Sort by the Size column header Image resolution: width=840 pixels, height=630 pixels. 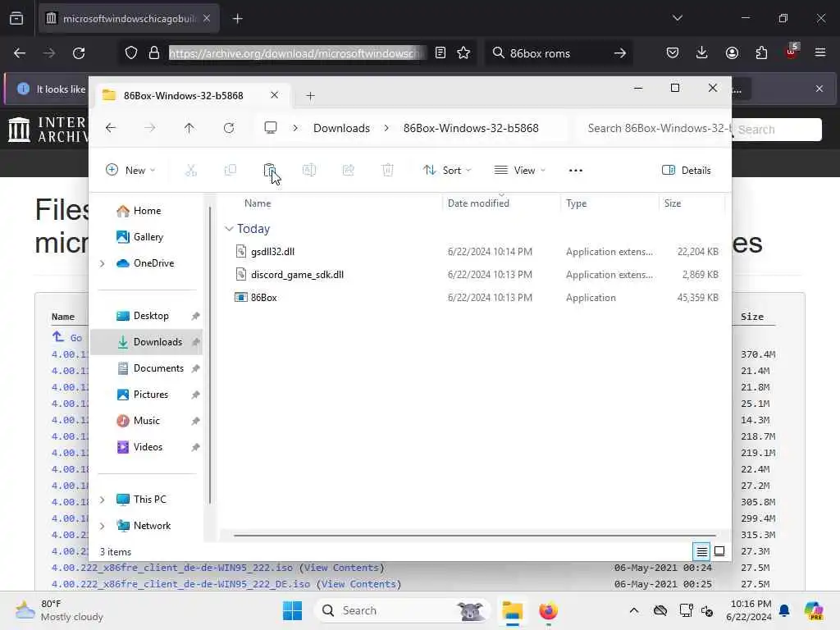click(673, 203)
